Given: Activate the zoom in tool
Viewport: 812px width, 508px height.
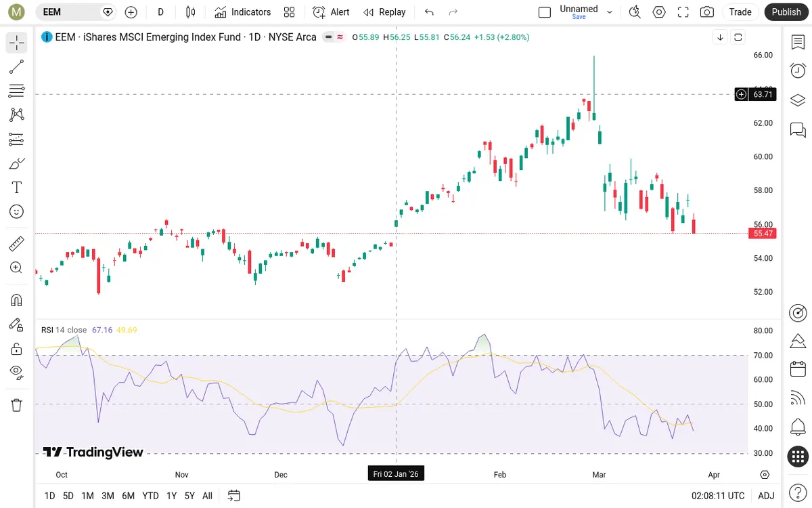Looking at the screenshot, I should point(17,268).
